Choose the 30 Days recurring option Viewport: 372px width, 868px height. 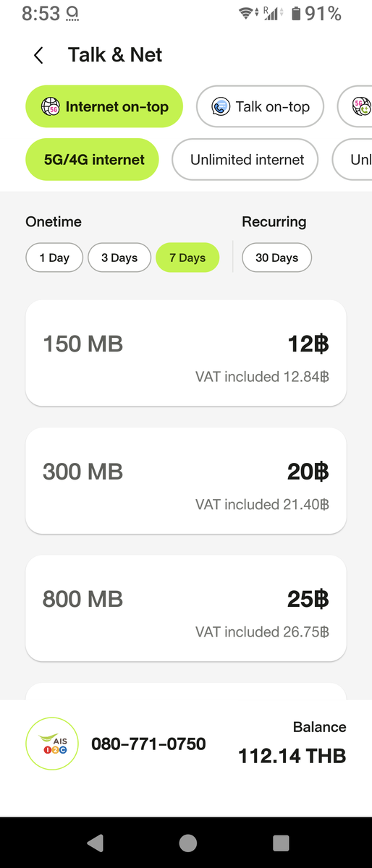coord(276,258)
